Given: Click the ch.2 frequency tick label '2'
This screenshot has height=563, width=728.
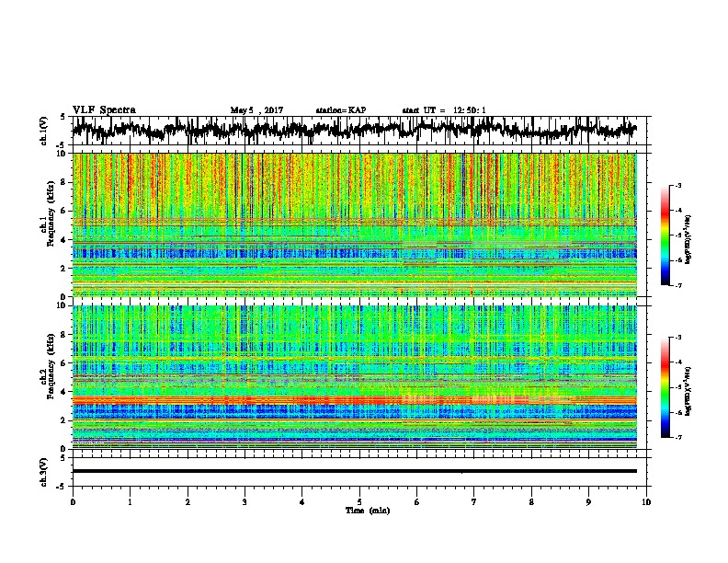Looking at the screenshot, I should pos(63,420).
